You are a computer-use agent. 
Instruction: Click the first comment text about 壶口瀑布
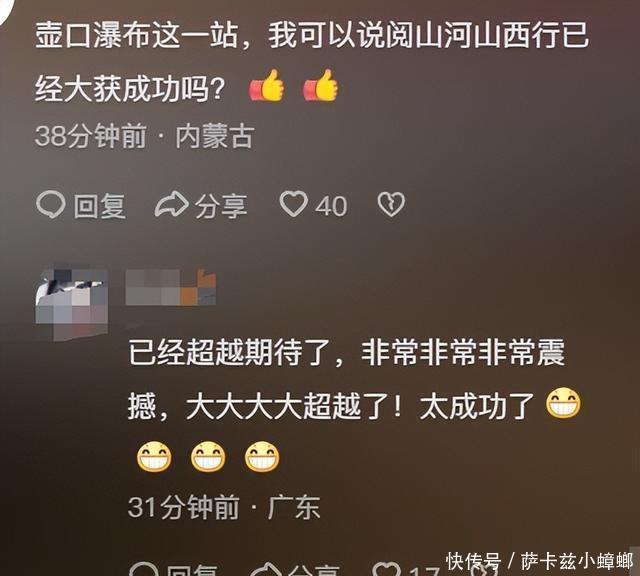pos(311,61)
